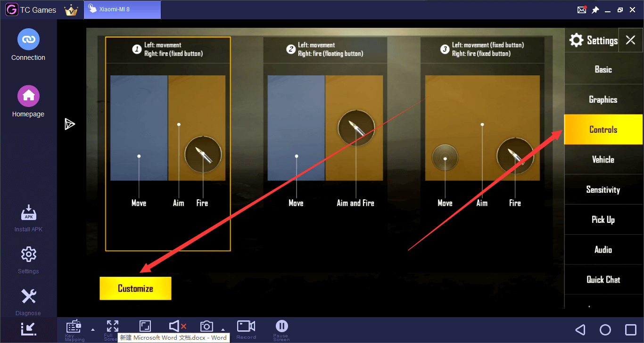Open the Pick Up settings tab
This screenshot has height=343, width=644.
pyautogui.click(x=603, y=220)
